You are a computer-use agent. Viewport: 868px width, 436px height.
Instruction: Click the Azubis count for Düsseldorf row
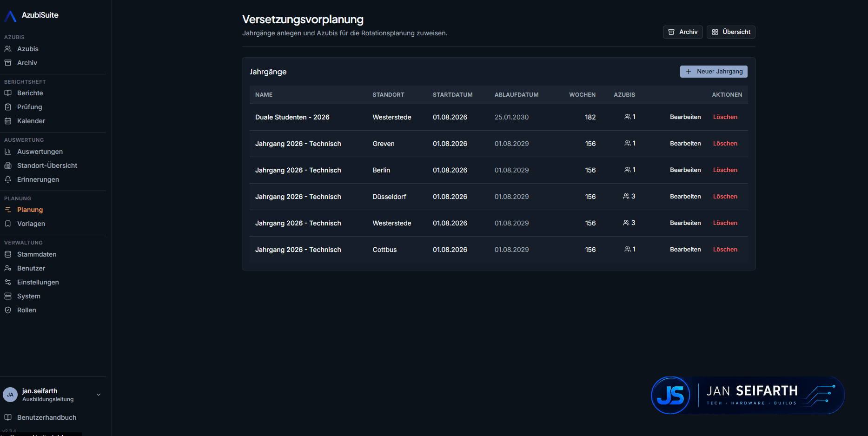pyautogui.click(x=629, y=197)
